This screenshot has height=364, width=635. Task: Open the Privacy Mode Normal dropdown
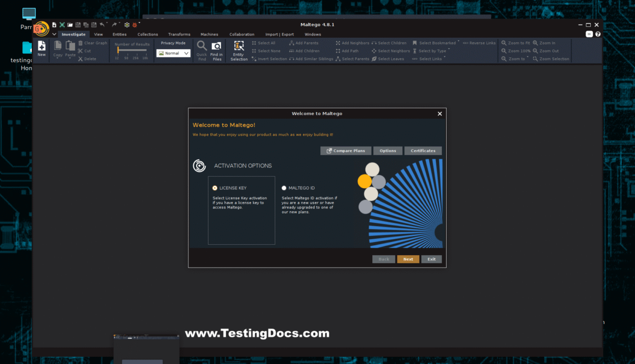coord(173,54)
